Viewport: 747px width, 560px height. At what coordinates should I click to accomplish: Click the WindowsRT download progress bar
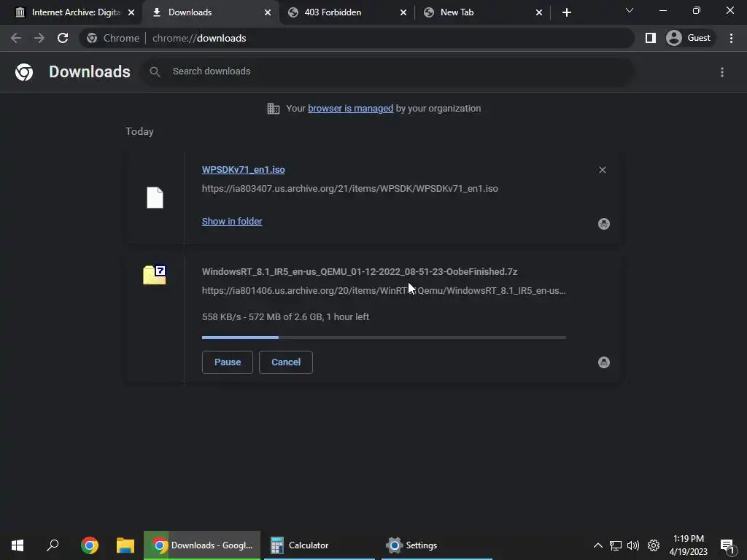[384, 338]
